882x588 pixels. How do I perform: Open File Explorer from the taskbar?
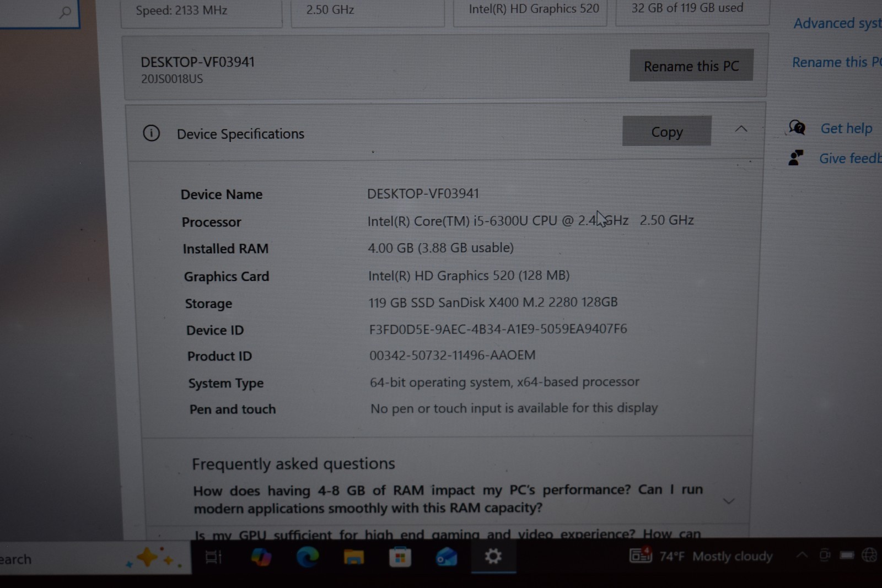(x=353, y=557)
